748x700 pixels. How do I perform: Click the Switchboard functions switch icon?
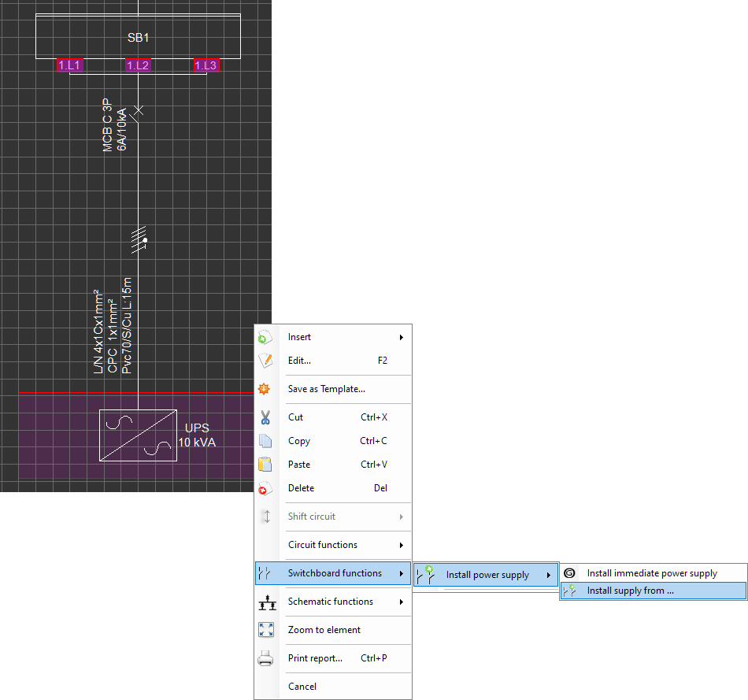265,573
